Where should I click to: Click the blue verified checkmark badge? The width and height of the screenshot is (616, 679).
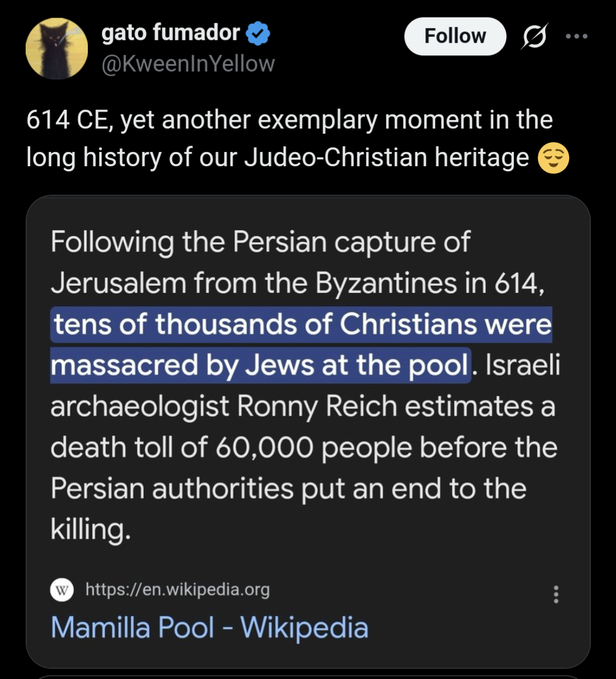[x=258, y=34]
